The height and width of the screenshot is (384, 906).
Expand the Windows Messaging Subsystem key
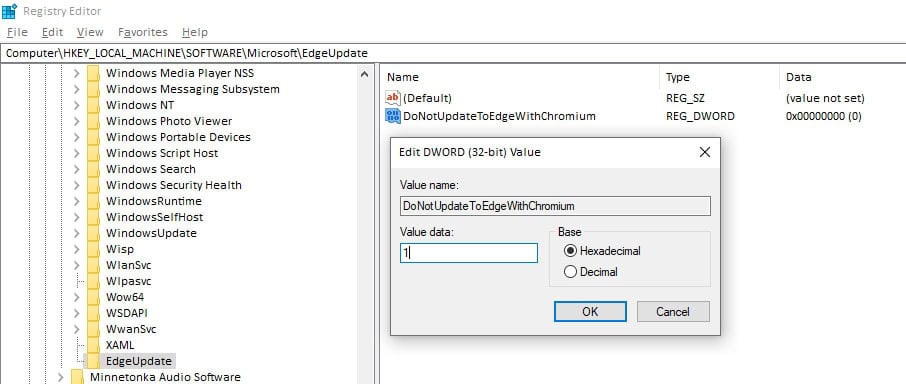tap(76, 90)
